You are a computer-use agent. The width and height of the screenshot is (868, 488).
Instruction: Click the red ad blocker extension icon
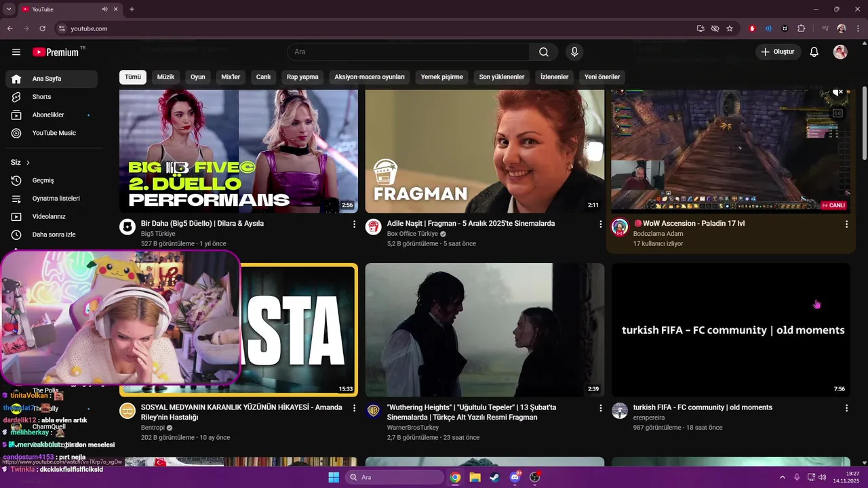[752, 28]
